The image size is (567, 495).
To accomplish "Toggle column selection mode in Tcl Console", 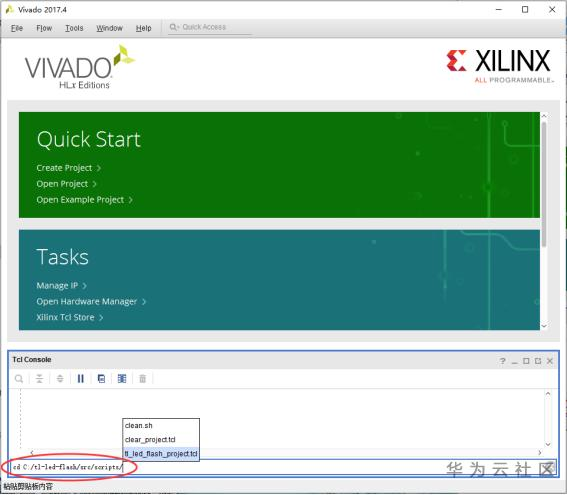I will [x=122, y=379].
